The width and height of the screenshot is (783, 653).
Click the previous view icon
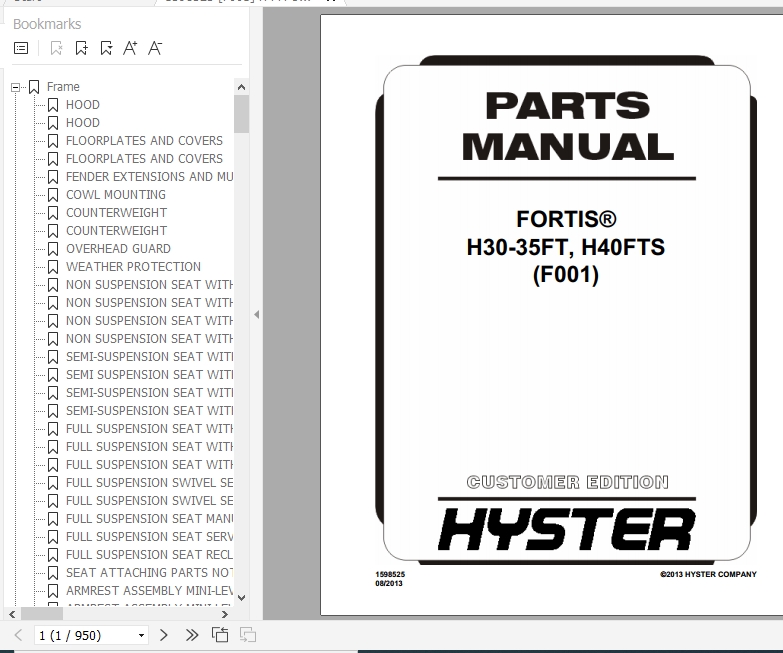[x=220, y=635]
